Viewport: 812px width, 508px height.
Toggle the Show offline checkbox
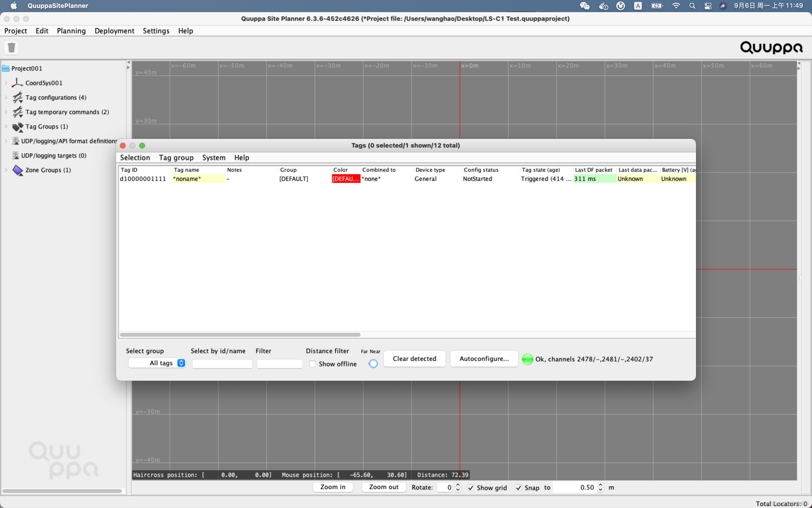tap(312, 364)
